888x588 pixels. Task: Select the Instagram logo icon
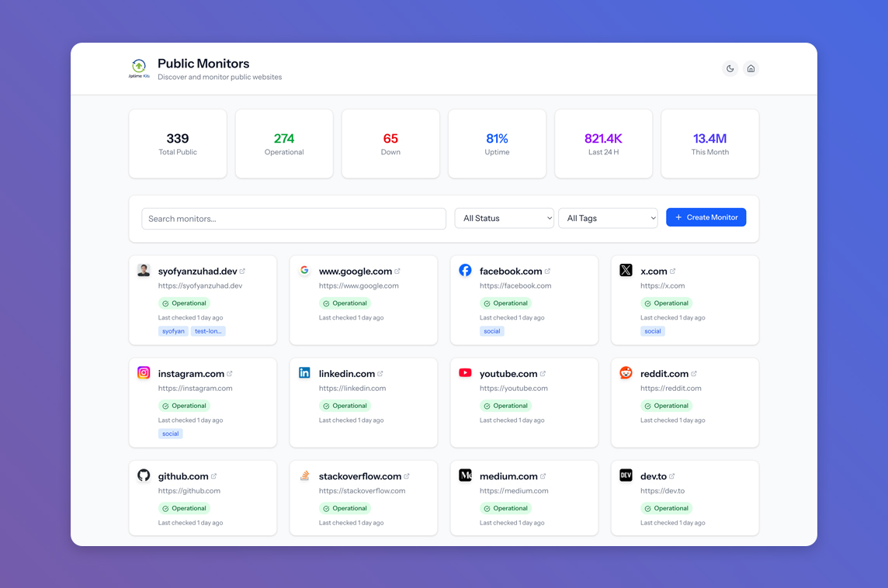coord(144,372)
